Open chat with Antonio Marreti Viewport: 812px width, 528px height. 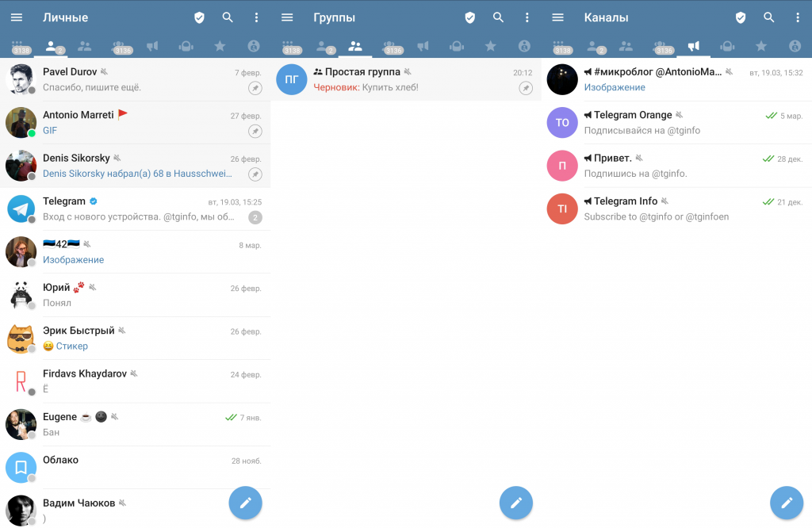point(143,122)
